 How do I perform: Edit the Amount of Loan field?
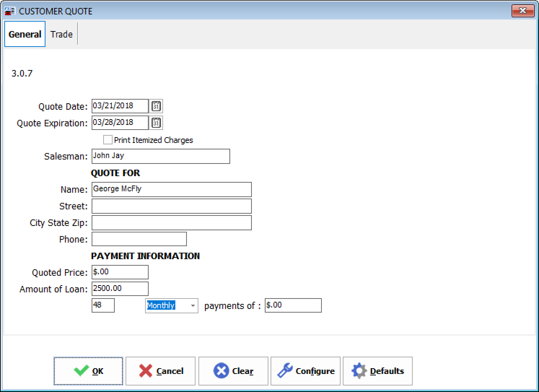[x=120, y=289]
